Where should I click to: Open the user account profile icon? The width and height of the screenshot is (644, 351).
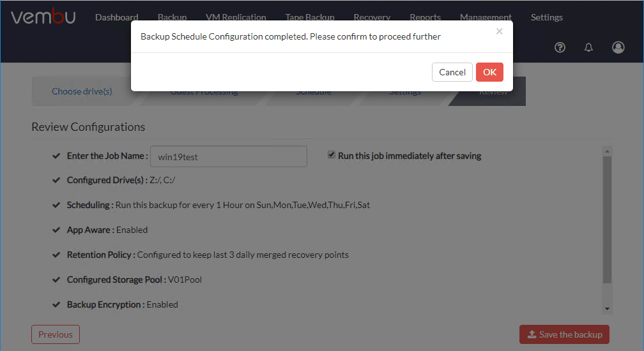(x=618, y=47)
